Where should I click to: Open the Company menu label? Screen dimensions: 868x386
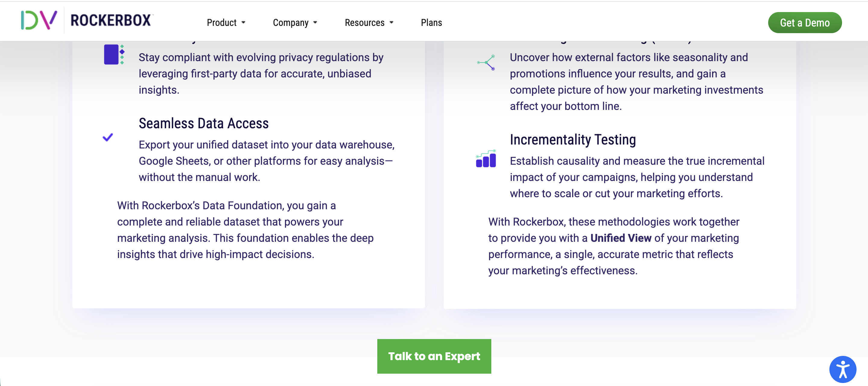point(290,23)
